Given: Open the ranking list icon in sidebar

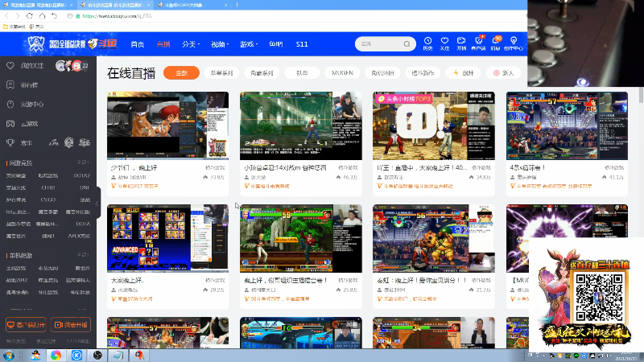Looking at the screenshot, I should click(10, 84).
